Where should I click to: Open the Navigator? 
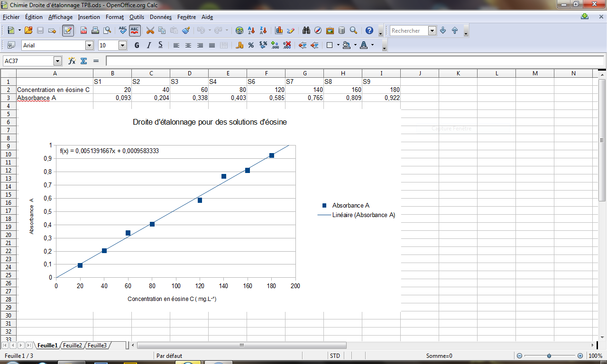pos(318,30)
